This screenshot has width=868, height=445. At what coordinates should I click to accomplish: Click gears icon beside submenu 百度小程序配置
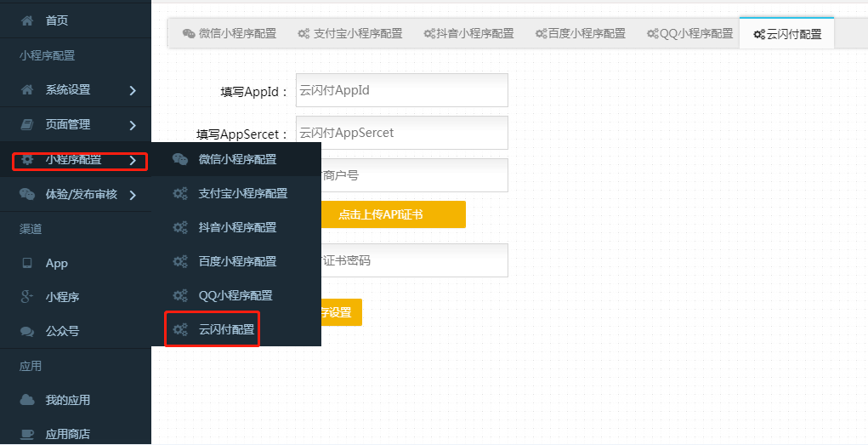180,261
